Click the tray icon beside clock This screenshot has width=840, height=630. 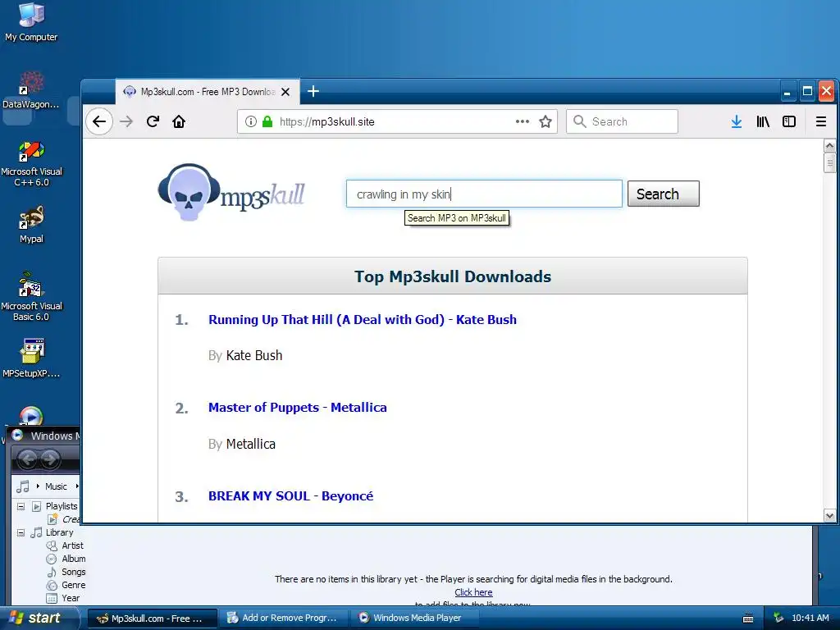click(778, 619)
